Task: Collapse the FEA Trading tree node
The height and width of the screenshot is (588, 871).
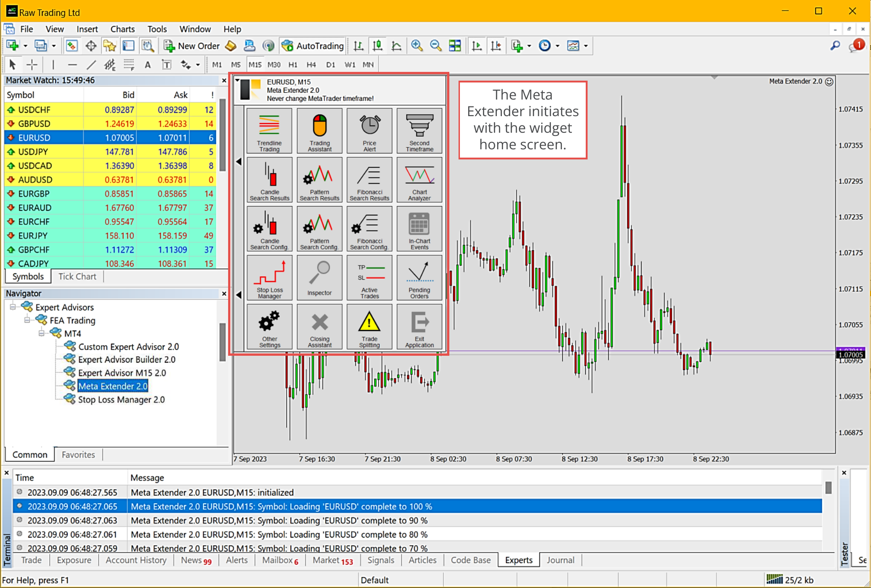Action: tap(27, 320)
